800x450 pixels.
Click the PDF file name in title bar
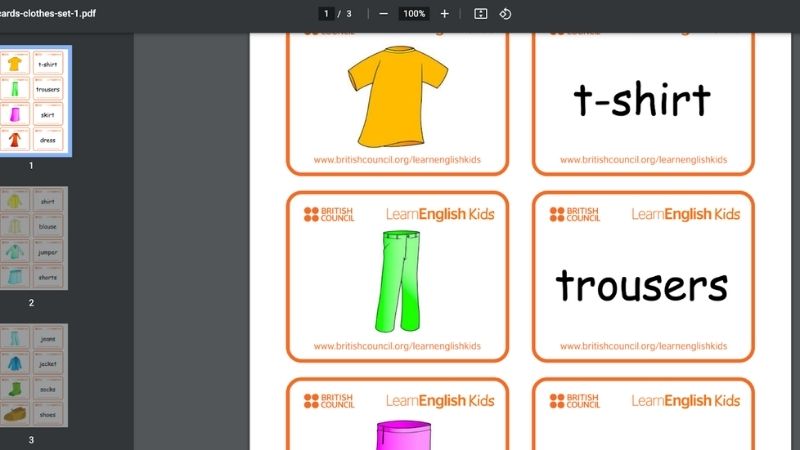[x=47, y=14]
